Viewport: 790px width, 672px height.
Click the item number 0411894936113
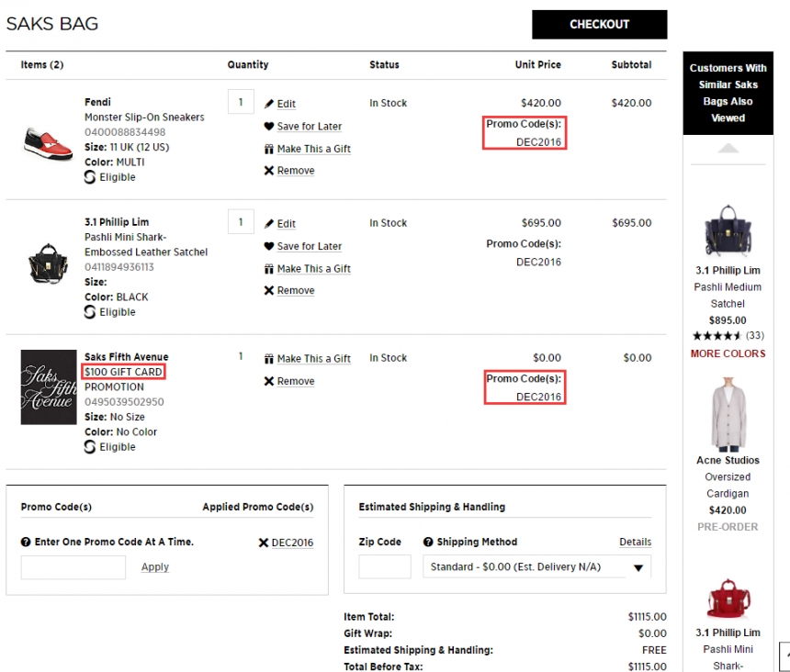119,267
